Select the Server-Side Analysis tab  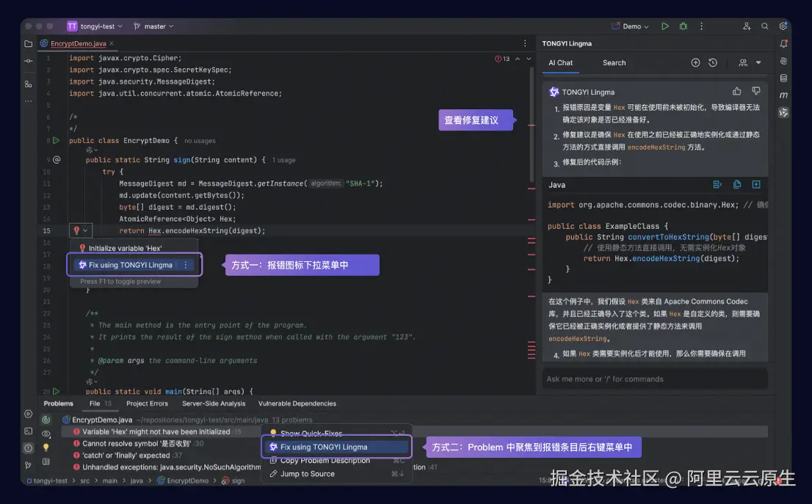(x=214, y=403)
